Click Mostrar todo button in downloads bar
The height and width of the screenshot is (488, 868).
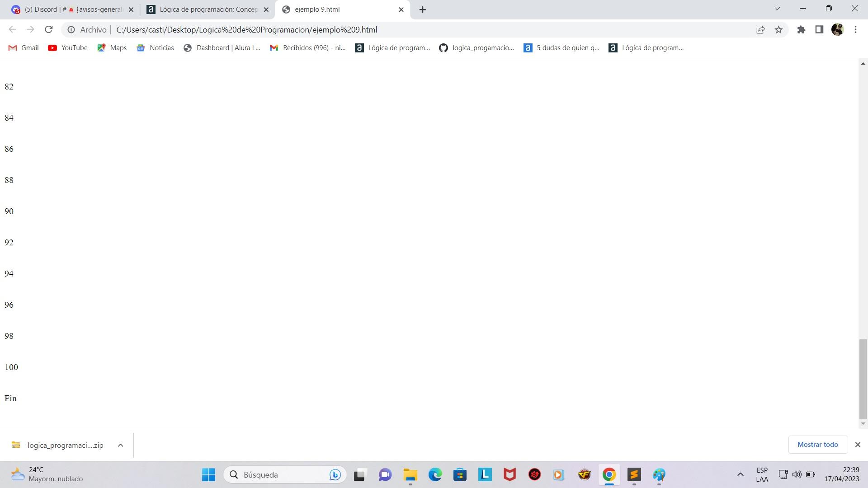818,445
